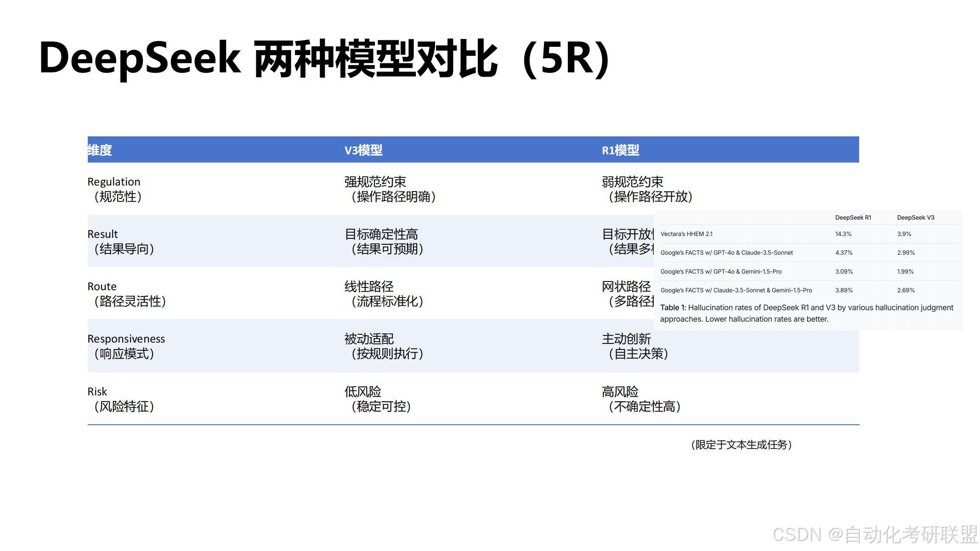Click the 主动创新 cell text
The width and height of the screenshot is (980, 551).
coord(626,339)
